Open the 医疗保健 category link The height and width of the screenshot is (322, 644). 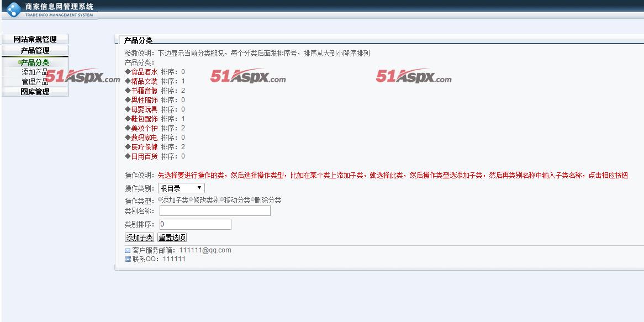(144, 147)
